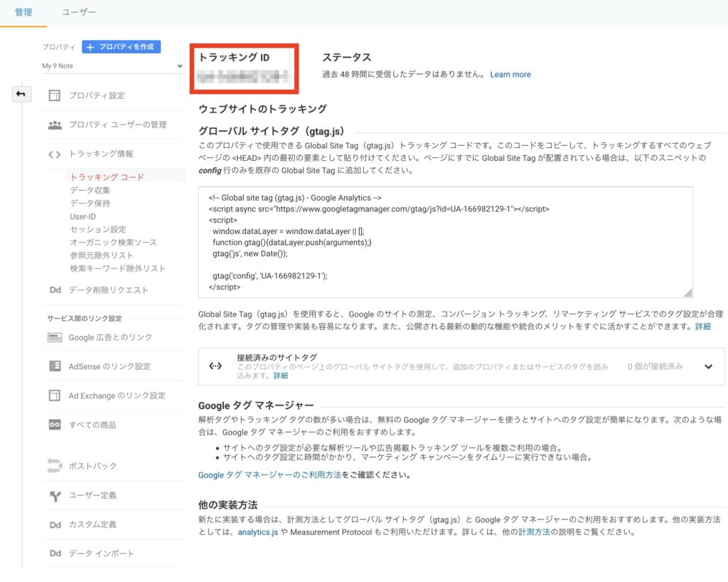This screenshot has height=582, width=728.
Task: Click the Dd icon beside データ削除リクエスト
Action: tap(55, 290)
